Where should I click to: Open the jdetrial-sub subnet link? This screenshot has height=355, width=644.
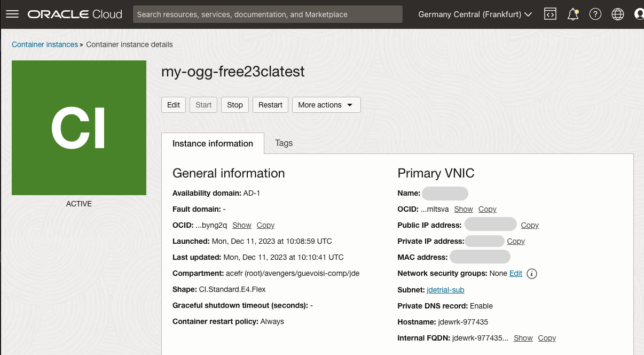click(445, 290)
